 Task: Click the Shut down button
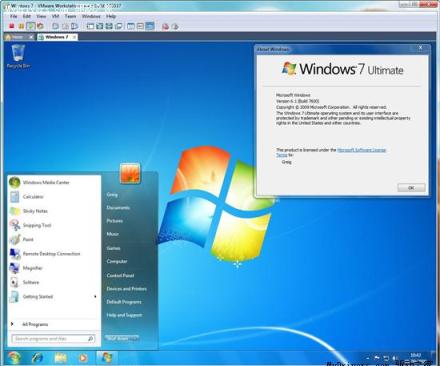point(118,338)
